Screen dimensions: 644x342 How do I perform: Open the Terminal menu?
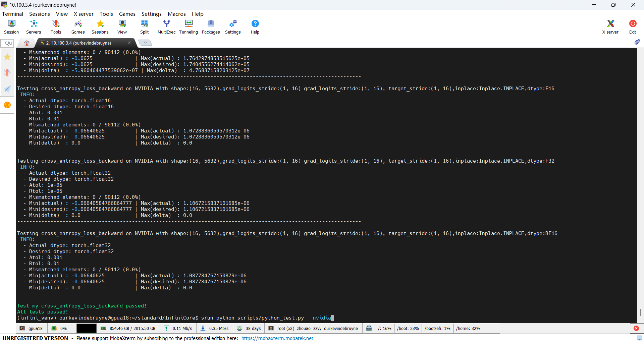point(12,14)
